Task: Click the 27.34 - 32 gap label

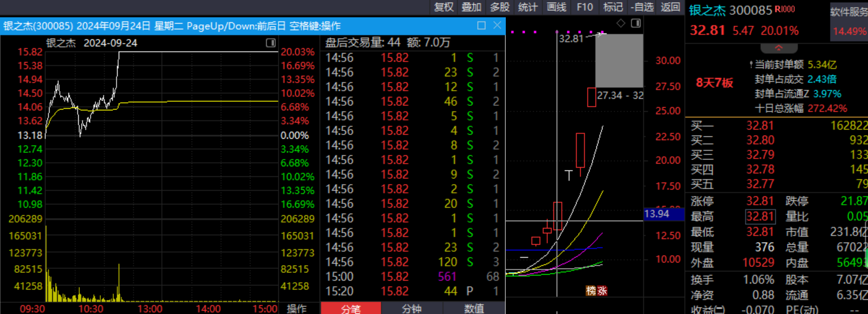Action: 620,95
